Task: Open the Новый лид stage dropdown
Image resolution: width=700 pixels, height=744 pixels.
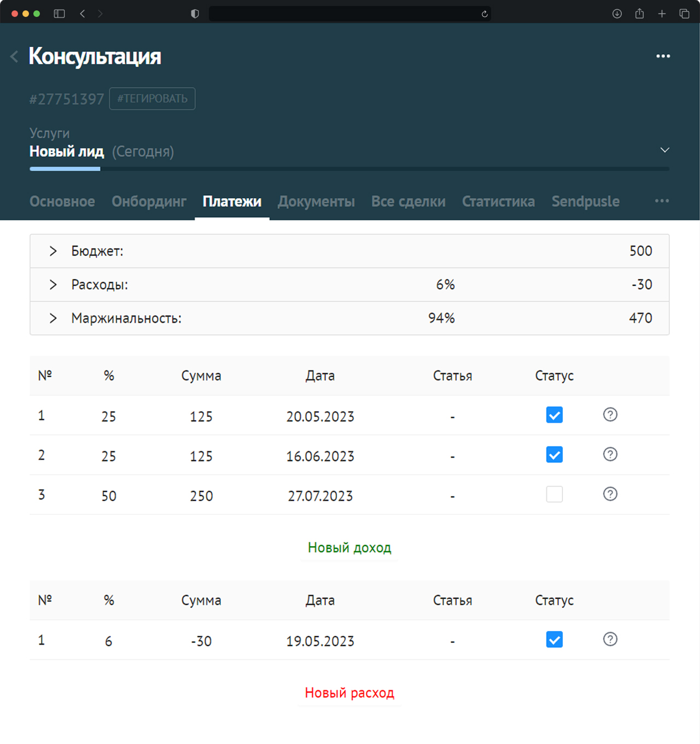Action: coord(665,150)
